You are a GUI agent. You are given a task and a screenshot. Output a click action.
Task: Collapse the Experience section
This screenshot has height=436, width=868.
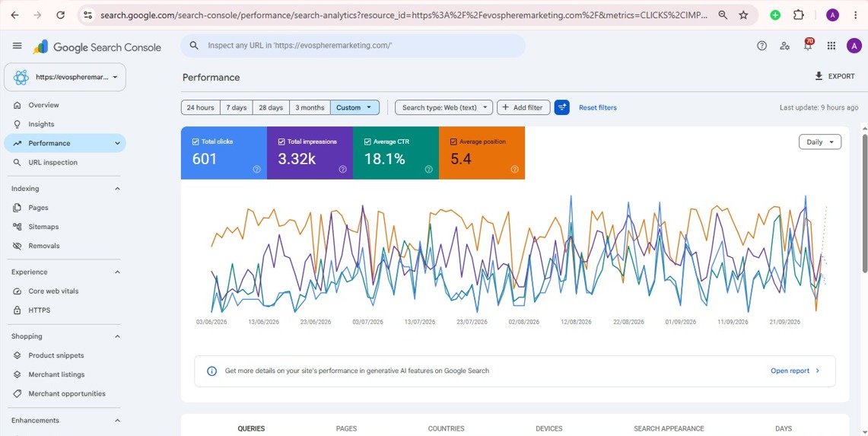pos(117,272)
